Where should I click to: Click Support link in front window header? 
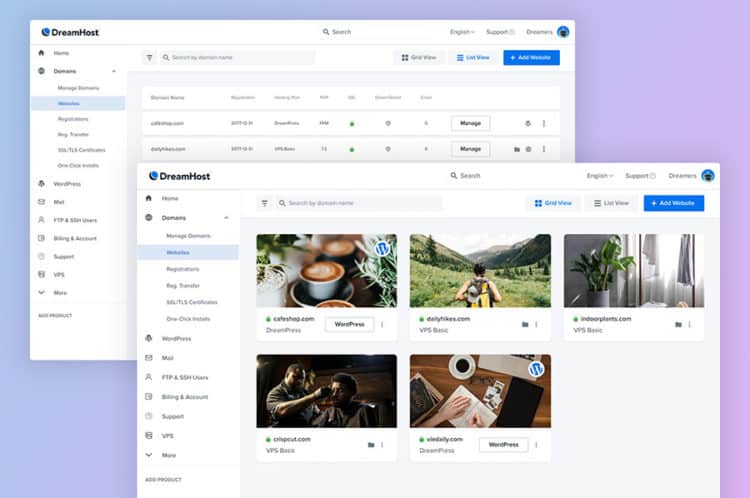(x=640, y=176)
